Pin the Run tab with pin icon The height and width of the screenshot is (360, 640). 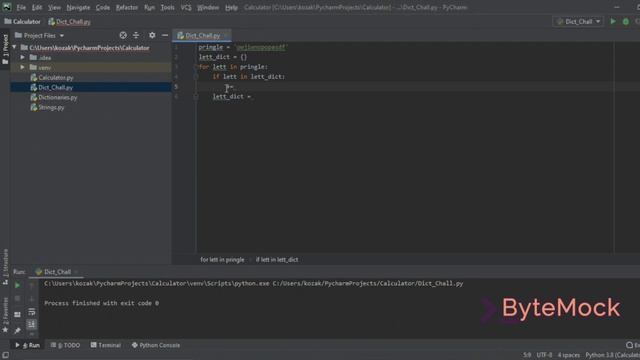coord(17,330)
